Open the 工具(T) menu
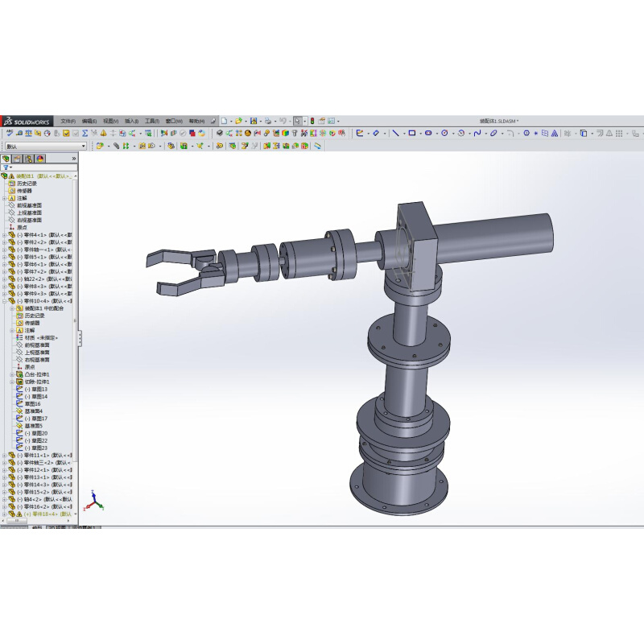 pyautogui.click(x=152, y=122)
